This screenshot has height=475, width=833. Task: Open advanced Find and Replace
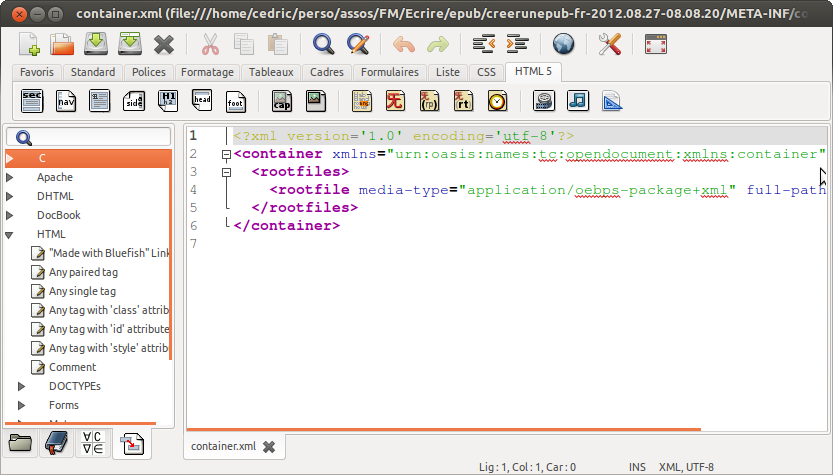pos(358,44)
